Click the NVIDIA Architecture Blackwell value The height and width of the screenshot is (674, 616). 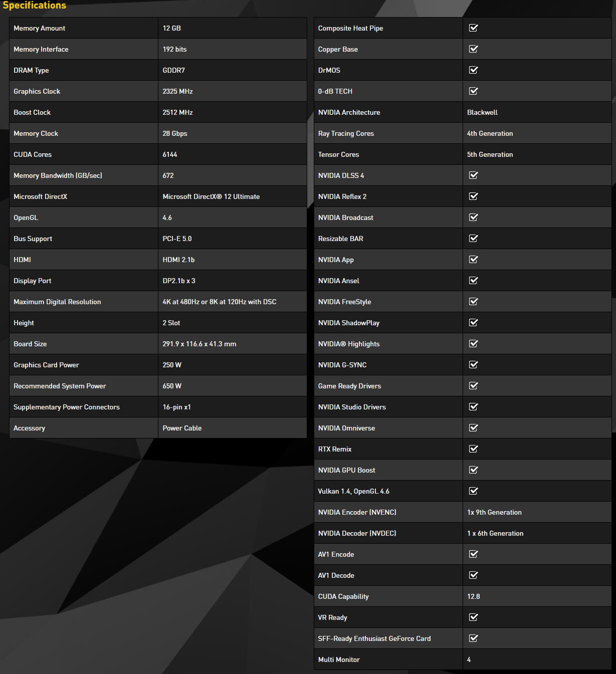click(482, 113)
